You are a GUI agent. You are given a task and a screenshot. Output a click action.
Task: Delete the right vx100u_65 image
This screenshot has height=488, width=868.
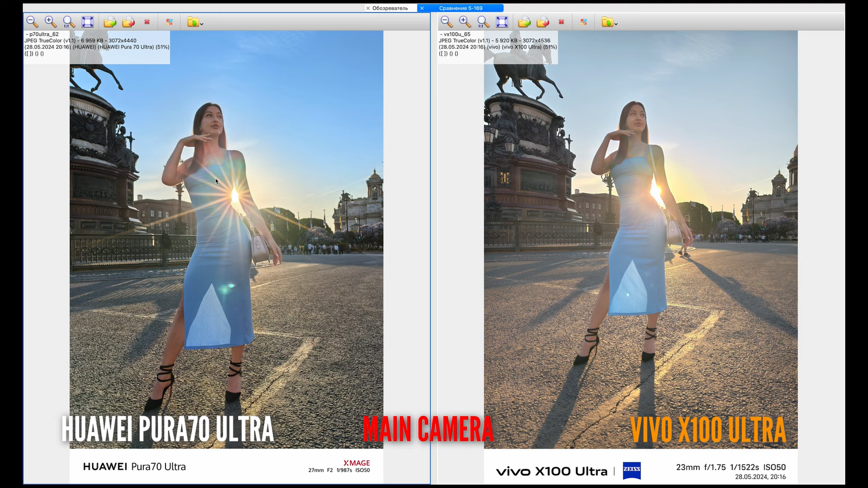pyautogui.click(x=561, y=22)
